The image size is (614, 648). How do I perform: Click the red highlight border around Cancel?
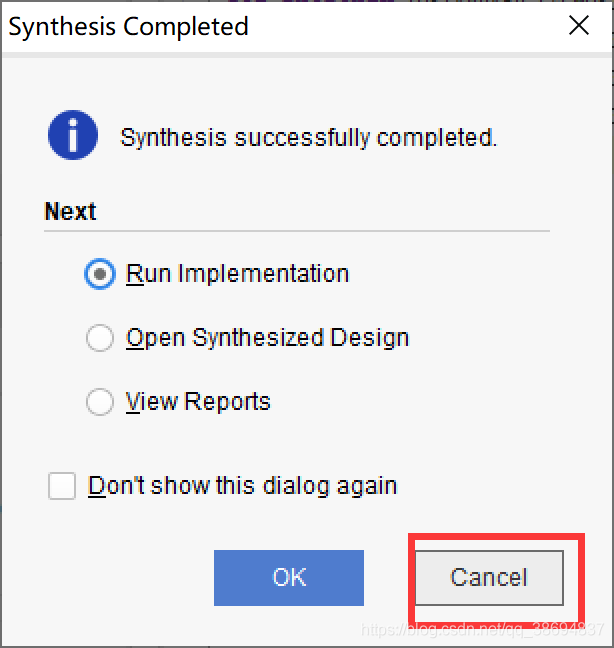pyautogui.click(x=497, y=537)
